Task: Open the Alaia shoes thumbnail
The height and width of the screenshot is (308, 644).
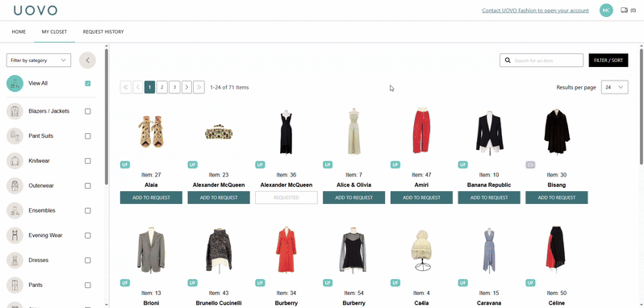Action: tap(151, 131)
